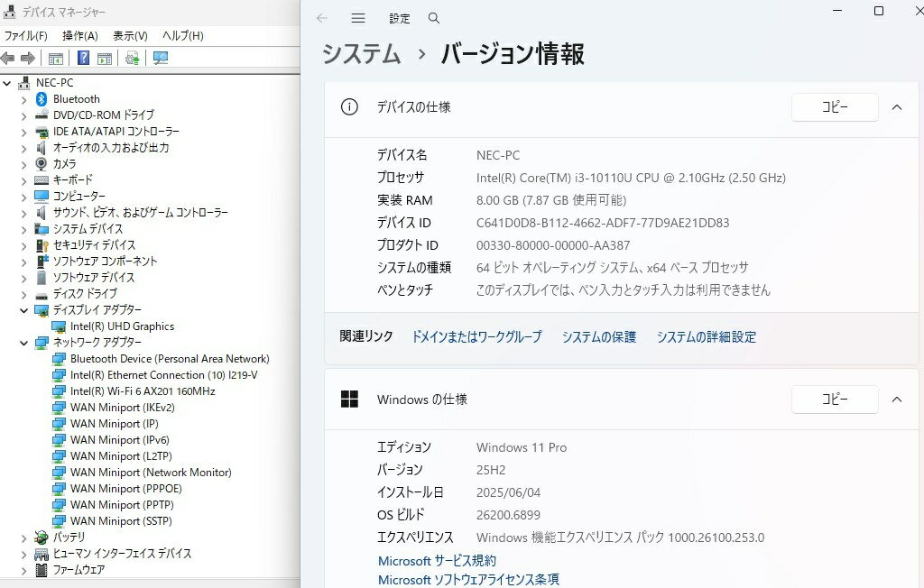
Task: Open the Settings hamburger navigation menu
Action: pyautogui.click(x=358, y=18)
